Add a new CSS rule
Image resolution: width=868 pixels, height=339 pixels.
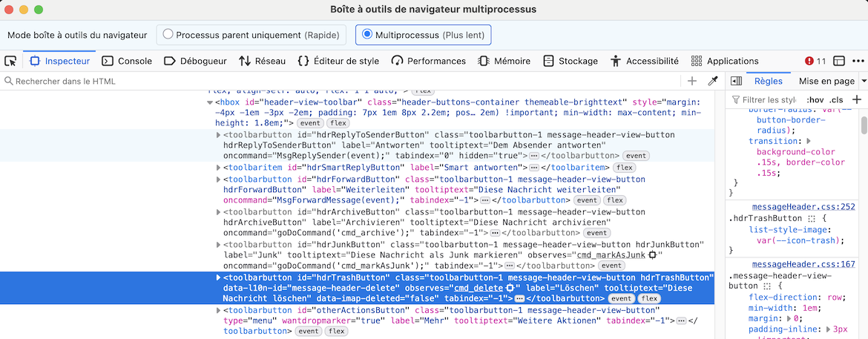coord(856,99)
